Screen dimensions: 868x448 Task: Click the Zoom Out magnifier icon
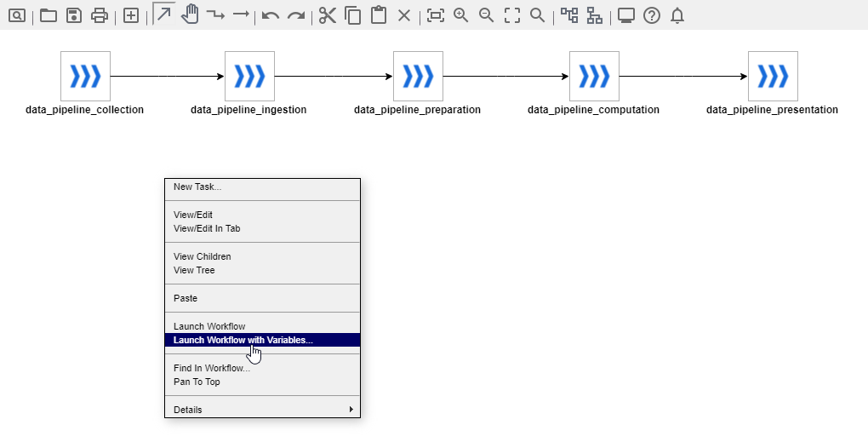(x=487, y=15)
